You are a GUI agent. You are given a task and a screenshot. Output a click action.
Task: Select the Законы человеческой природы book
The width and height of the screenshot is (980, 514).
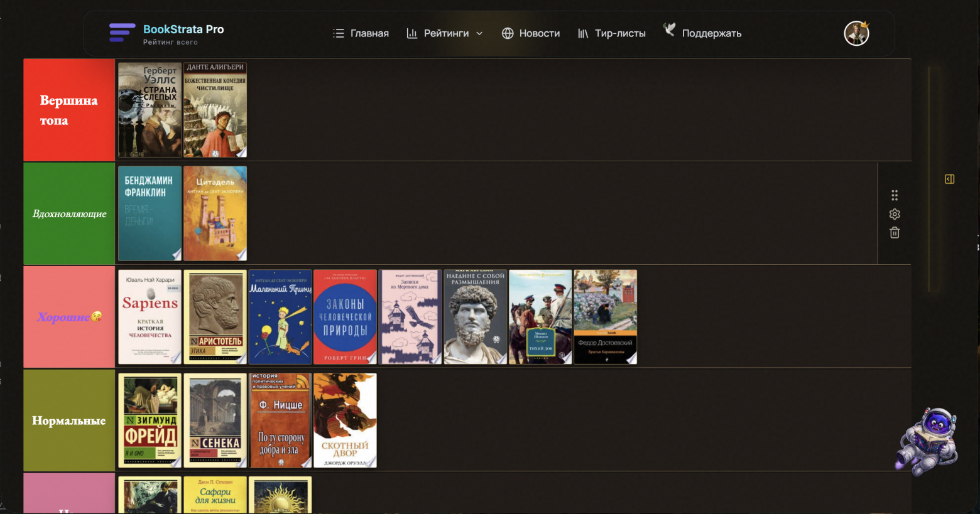(x=345, y=317)
